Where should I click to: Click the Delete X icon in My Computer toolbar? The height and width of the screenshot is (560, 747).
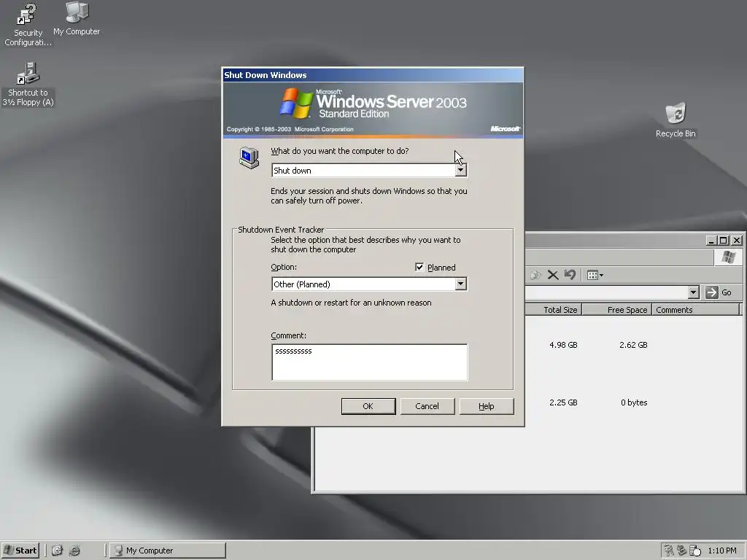553,275
